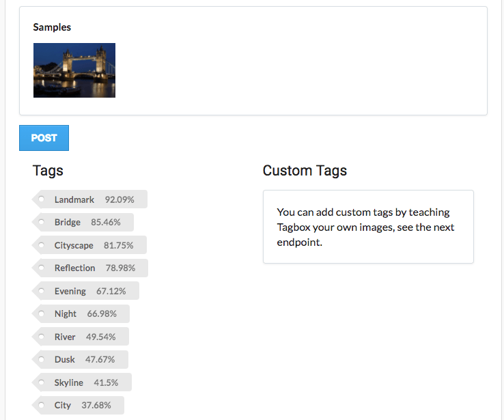The height and width of the screenshot is (420, 504).
Task: Select the City tag label
Action: [63, 405]
